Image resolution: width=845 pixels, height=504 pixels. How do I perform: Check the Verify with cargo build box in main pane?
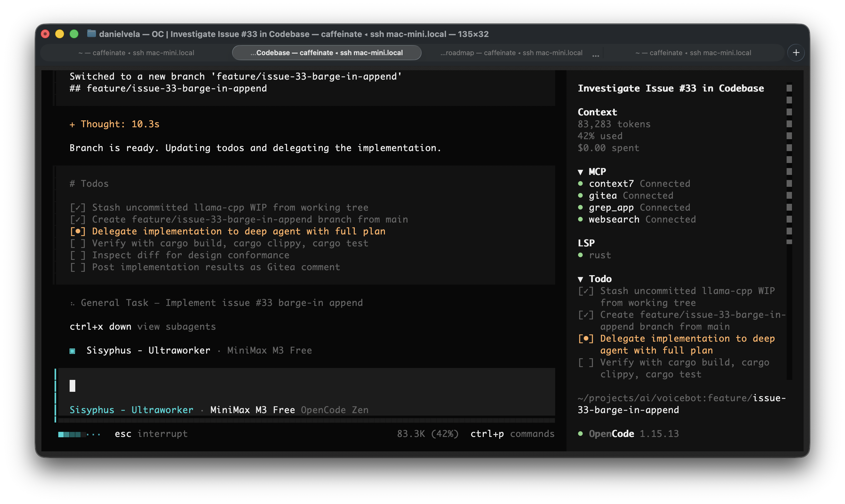coord(78,243)
